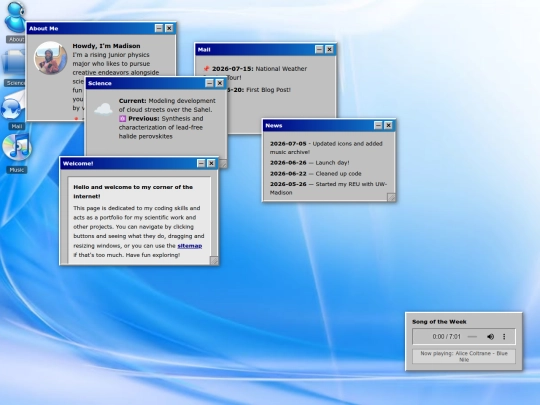This screenshot has width=540, height=405.
Task: Minimize the Mail window
Action: [319, 49]
